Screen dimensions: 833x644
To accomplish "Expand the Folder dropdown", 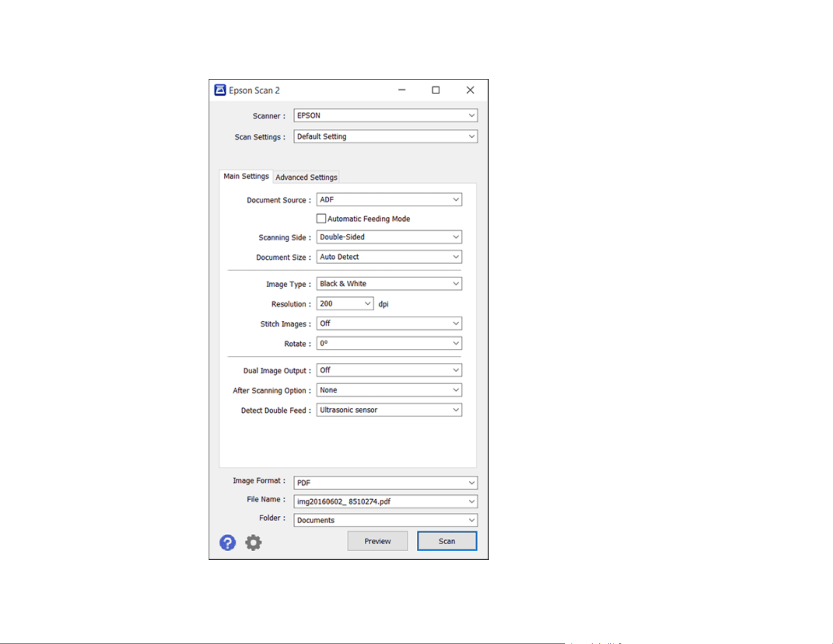I will coord(386,520).
